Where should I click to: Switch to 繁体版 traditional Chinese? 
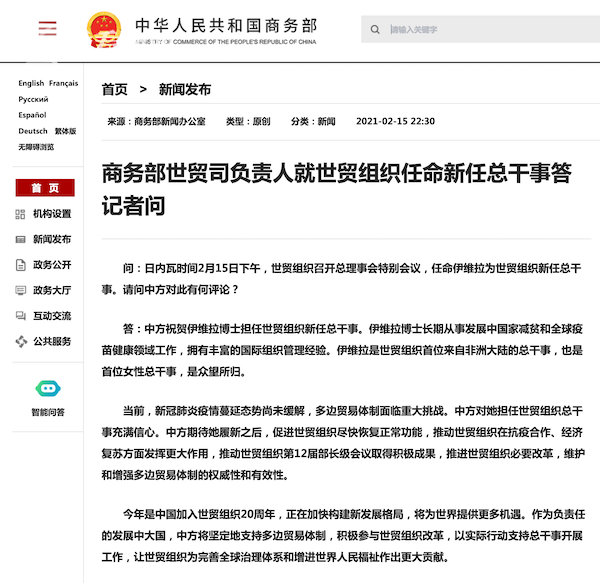point(66,131)
